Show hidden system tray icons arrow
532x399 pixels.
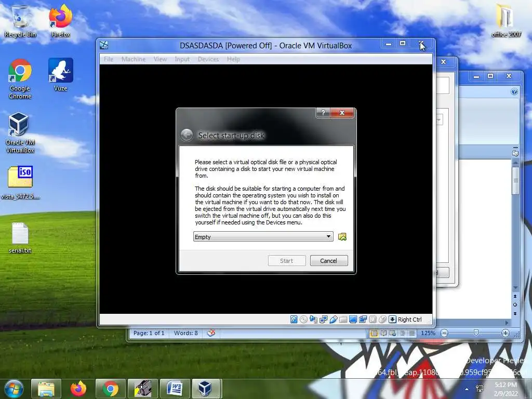click(x=467, y=389)
